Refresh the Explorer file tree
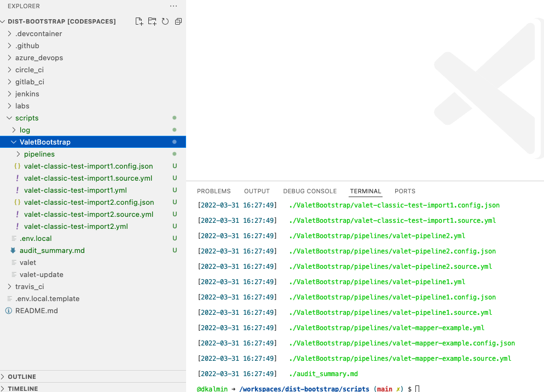544x392 pixels. click(x=165, y=21)
